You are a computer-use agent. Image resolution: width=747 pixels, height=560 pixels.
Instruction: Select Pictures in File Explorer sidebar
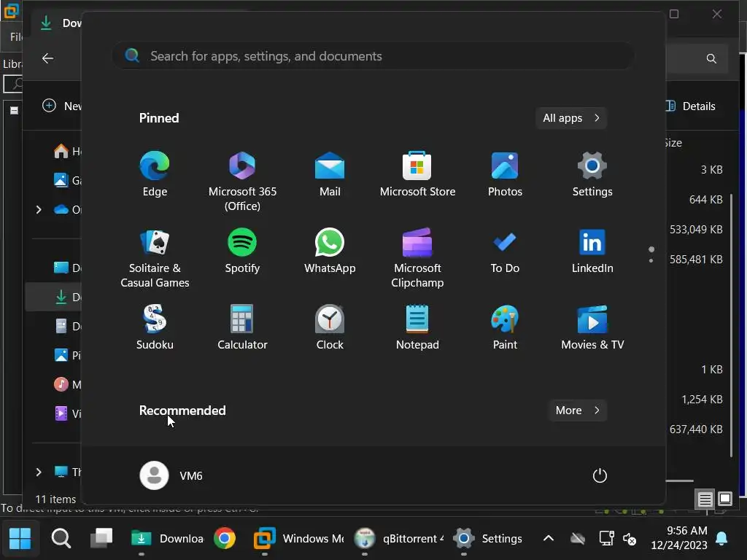tap(66, 355)
